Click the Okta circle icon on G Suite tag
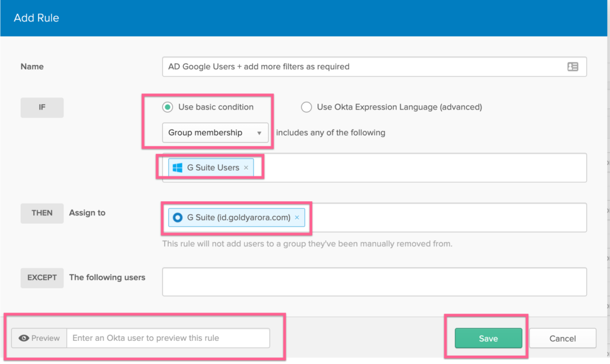The height and width of the screenshot is (364, 610). pyautogui.click(x=178, y=217)
